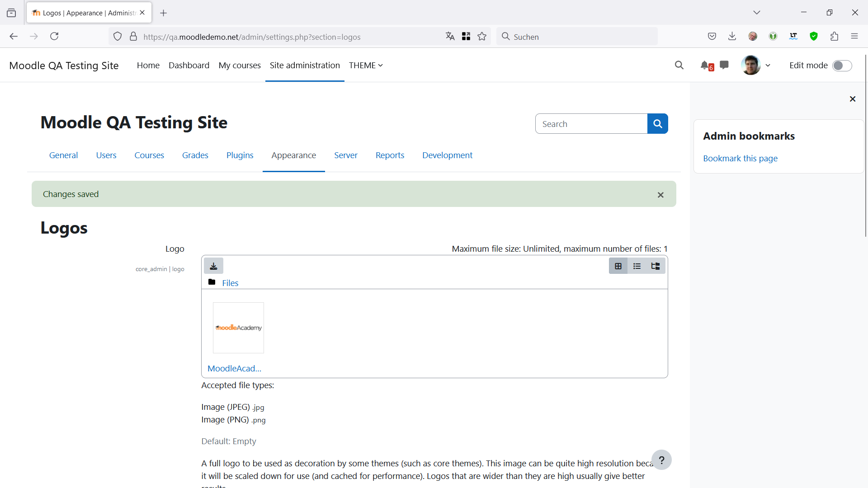This screenshot has width=868, height=488.
Task: Download all logo files icon
Action: pyautogui.click(x=213, y=266)
